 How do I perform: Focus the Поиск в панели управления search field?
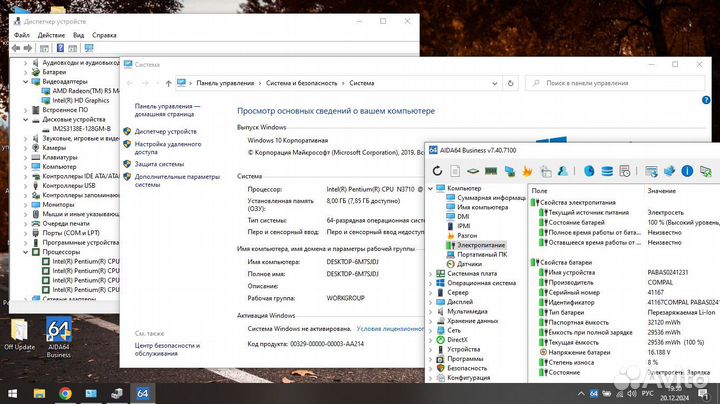615,83
